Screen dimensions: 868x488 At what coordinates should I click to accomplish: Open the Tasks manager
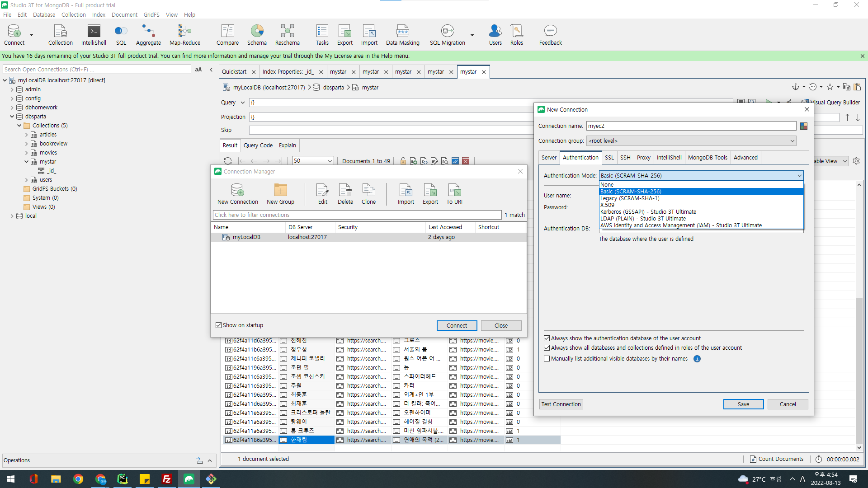[x=322, y=35]
